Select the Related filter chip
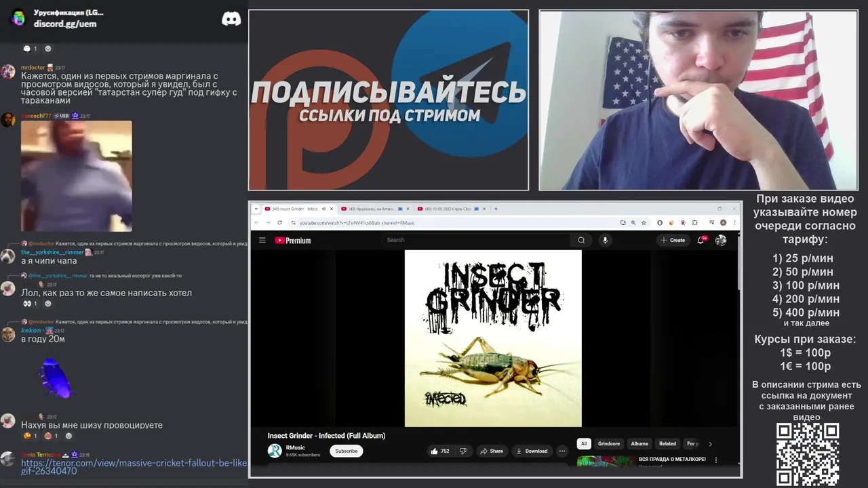Screen dimensions: 868x488 [x=668, y=444]
